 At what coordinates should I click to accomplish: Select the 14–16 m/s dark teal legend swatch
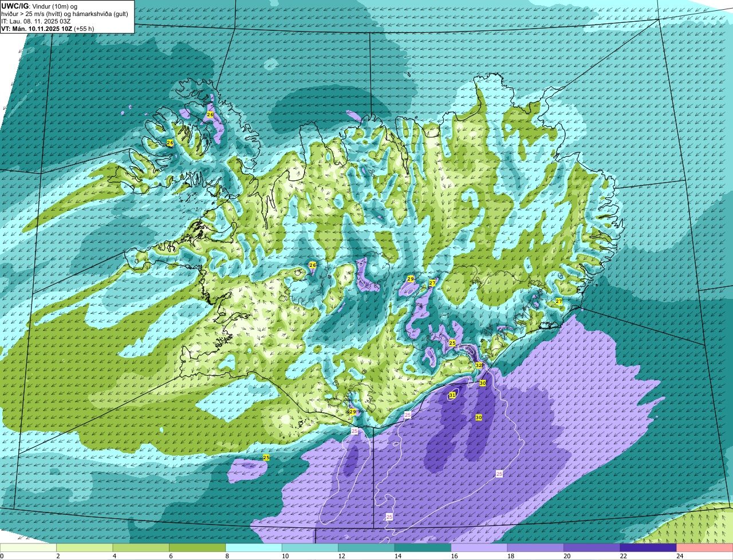click(x=423, y=547)
